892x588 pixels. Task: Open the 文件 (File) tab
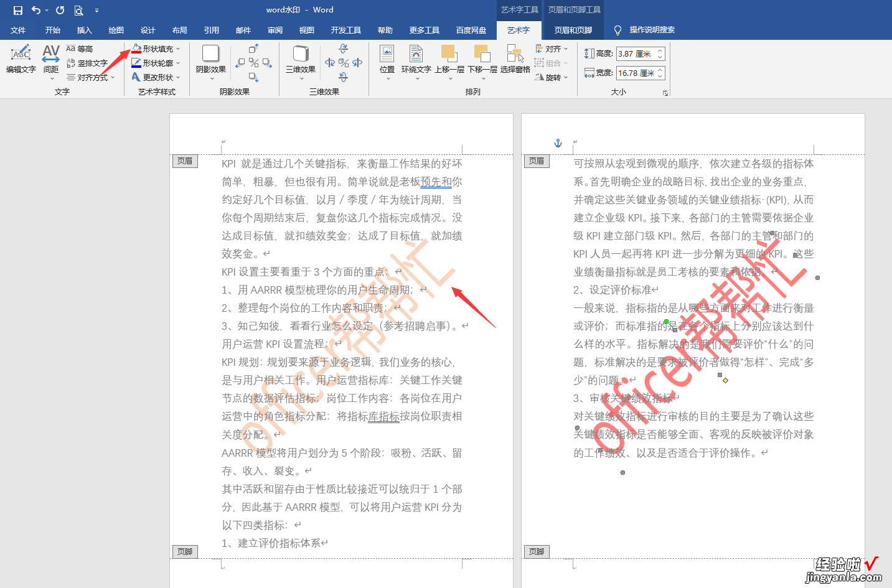point(18,30)
